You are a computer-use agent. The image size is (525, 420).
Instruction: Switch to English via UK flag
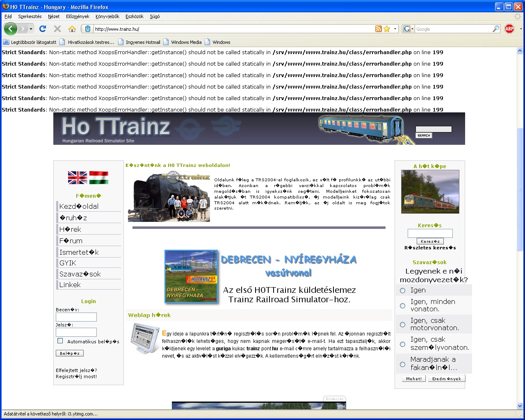(78, 178)
